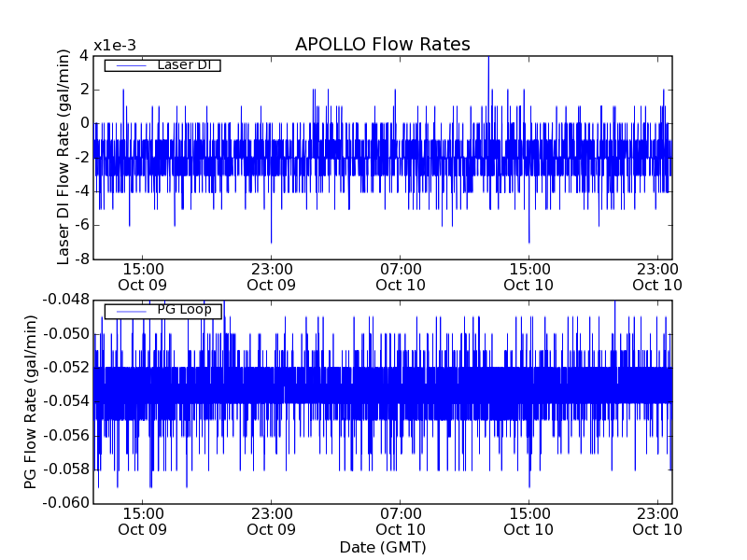Screen dimensions: 747x560
Task: Select the 15:00 Oct 10 tick in bottom plot
Action: (529, 521)
